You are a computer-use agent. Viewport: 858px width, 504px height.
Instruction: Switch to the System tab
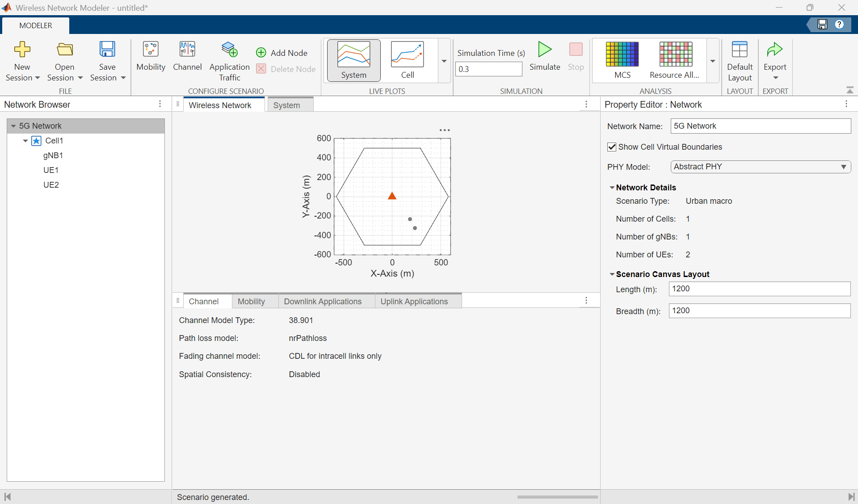tap(286, 105)
